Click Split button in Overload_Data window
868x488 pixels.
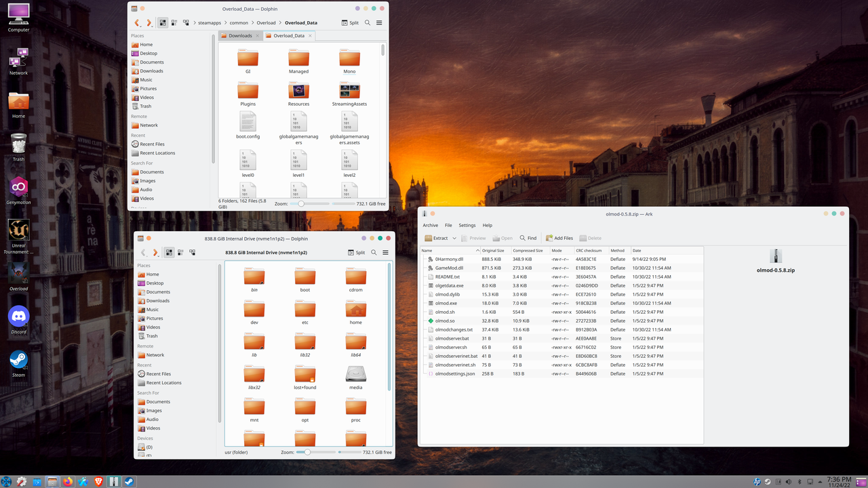coord(350,22)
